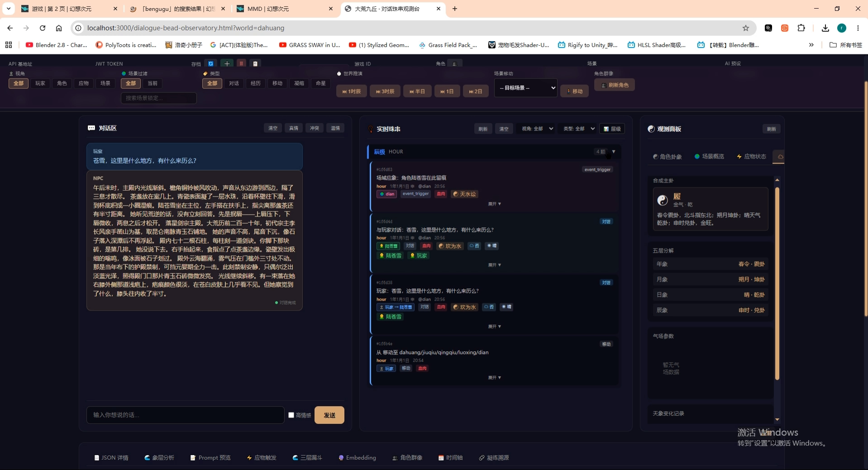This screenshot has width=868, height=470.
Task: Reload the page with the refresh icon
Action: tap(43, 28)
